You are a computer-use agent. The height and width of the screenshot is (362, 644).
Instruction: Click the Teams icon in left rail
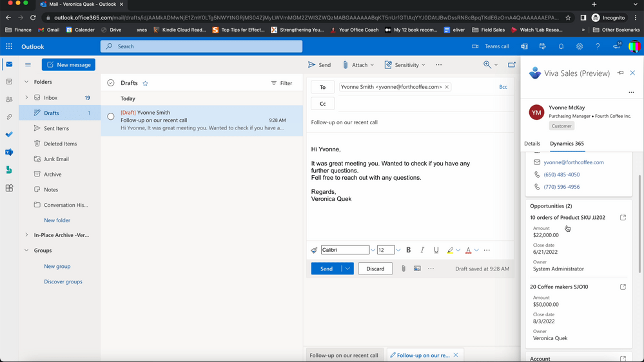9,153
